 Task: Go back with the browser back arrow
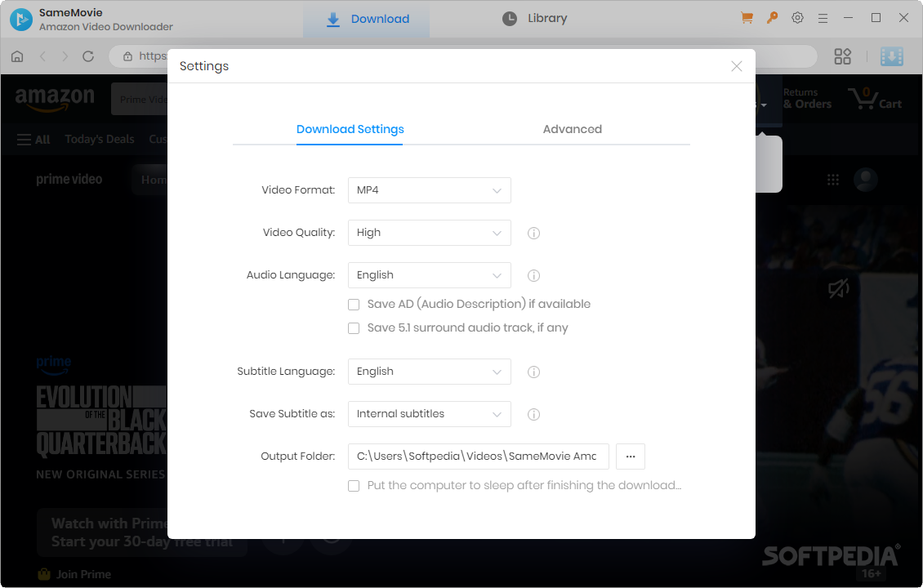(43, 56)
